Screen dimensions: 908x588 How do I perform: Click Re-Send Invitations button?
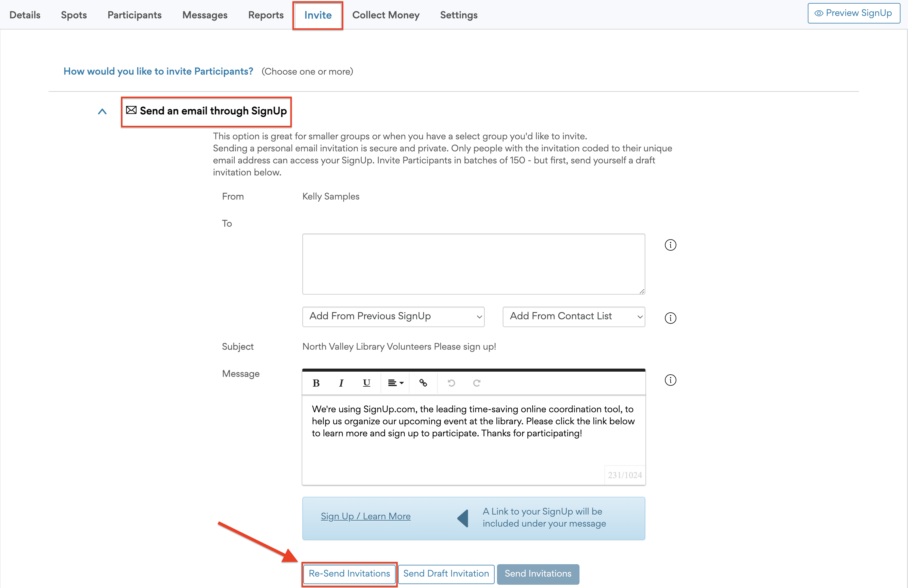pos(349,574)
